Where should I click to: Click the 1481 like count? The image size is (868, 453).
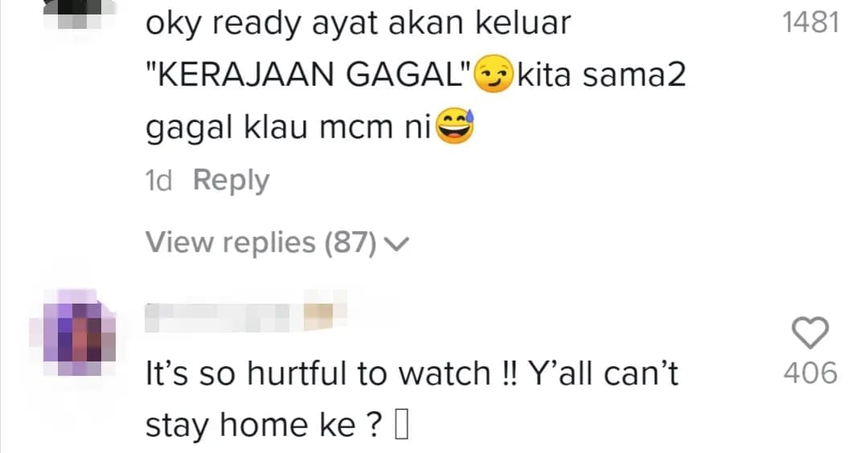click(810, 22)
